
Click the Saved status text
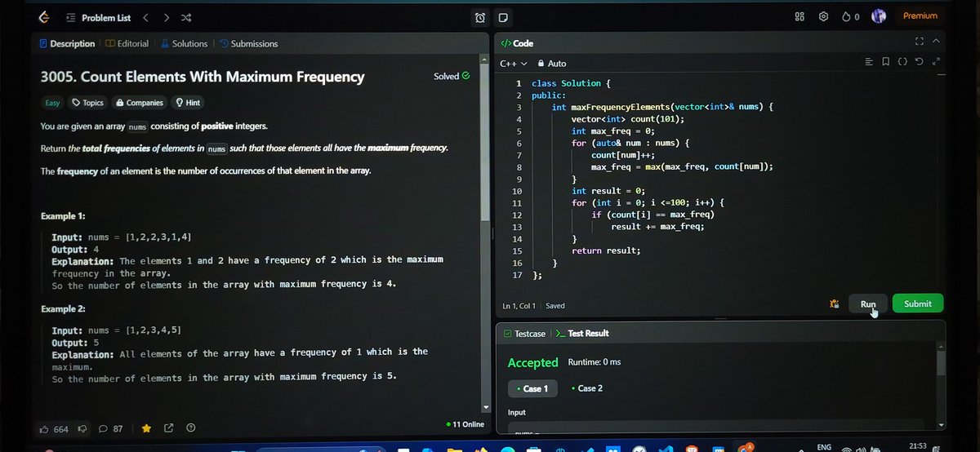[555, 306]
